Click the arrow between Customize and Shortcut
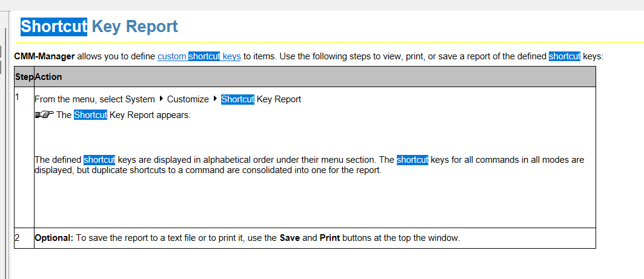The image size is (644, 279). pos(215,99)
